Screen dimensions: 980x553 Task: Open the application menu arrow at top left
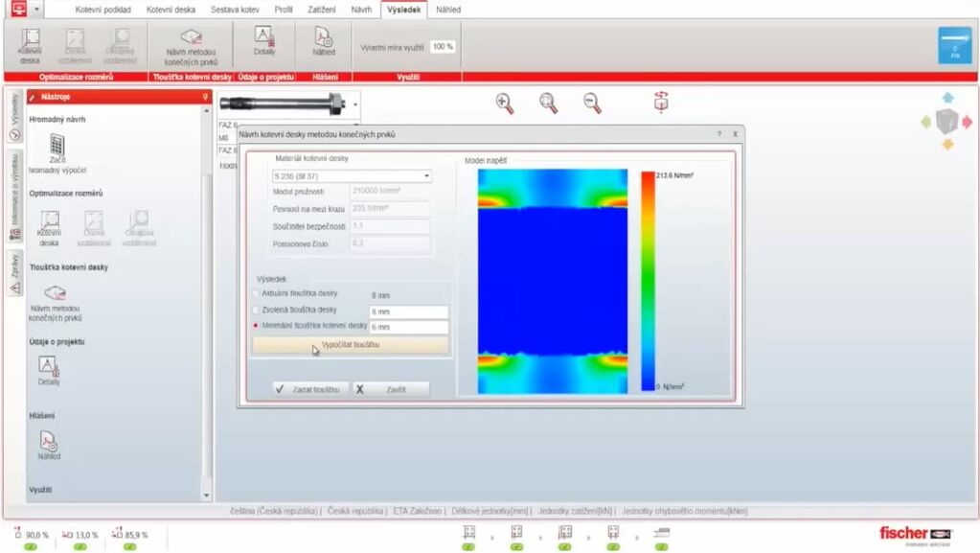(x=37, y=9)
